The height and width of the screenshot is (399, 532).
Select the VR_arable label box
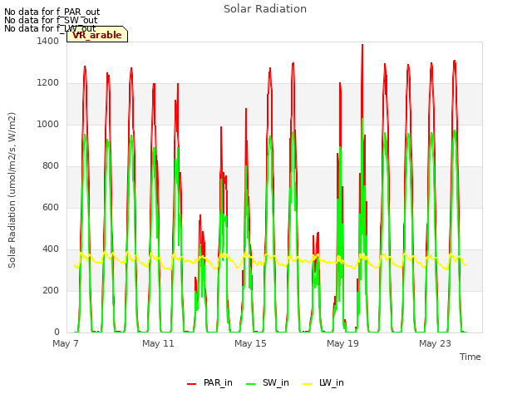click(x=97, y=34)
